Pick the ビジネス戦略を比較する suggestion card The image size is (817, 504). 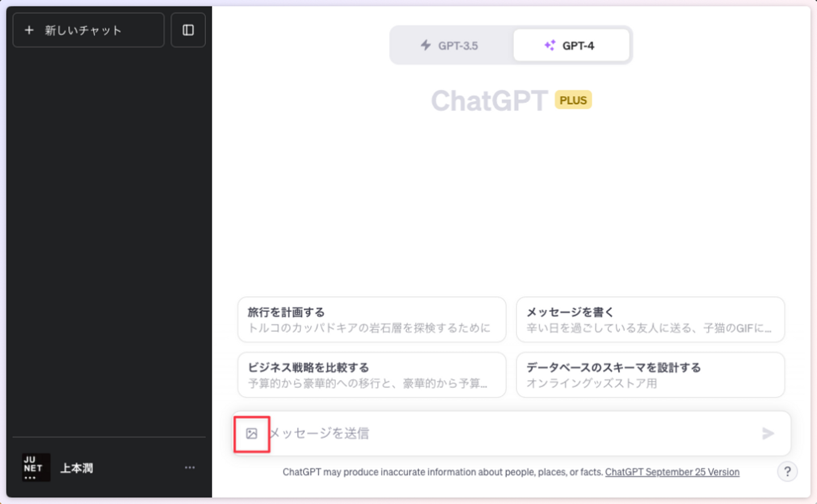pos(372,375)
